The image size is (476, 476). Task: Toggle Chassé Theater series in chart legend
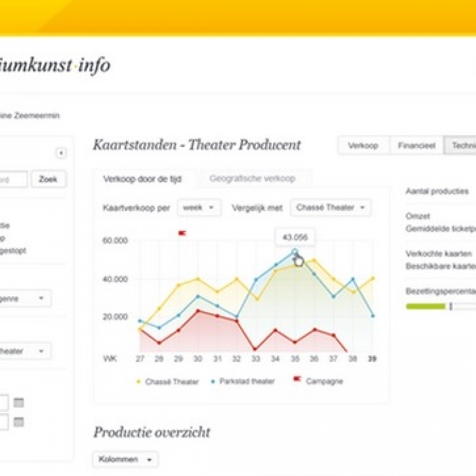click(x=167, y=382)
